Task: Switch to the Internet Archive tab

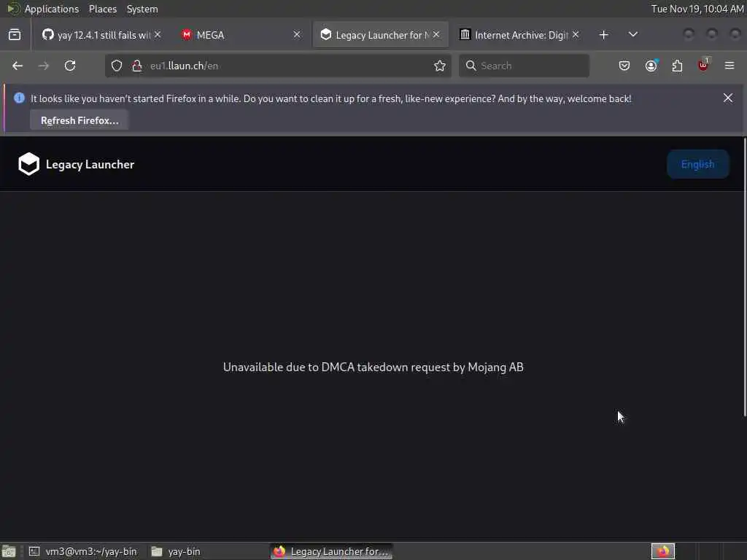Action: pyautogui.click(x=519, y=35)
